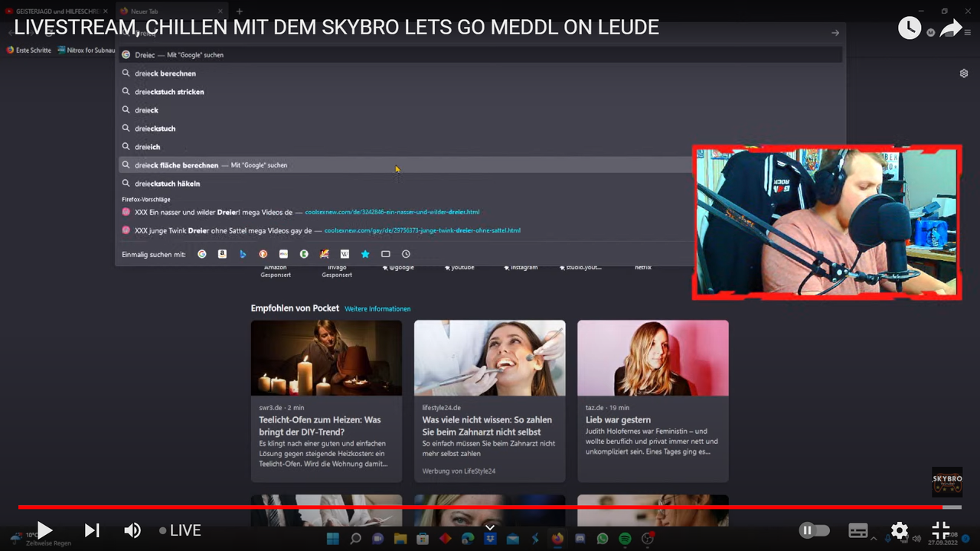Image resolution: width=980 pixels, height=551 pixels.
Task: Open the youtube shortcut tile
Action: tap(459, 267)
